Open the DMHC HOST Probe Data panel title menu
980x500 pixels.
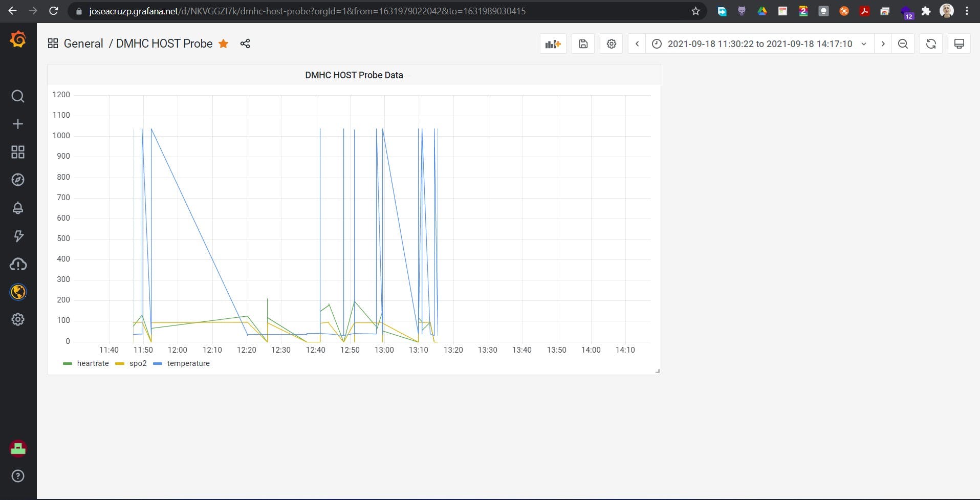(354, 75)
